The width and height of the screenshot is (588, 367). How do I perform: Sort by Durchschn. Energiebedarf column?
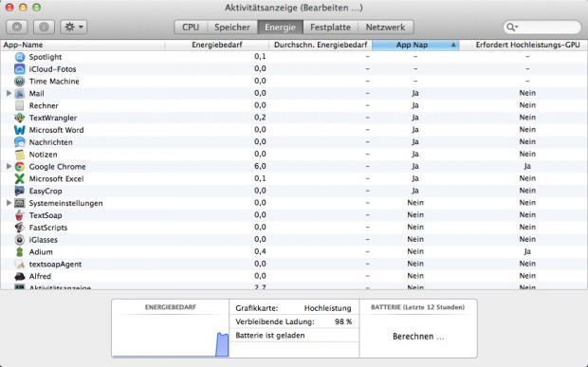[321, 45]
